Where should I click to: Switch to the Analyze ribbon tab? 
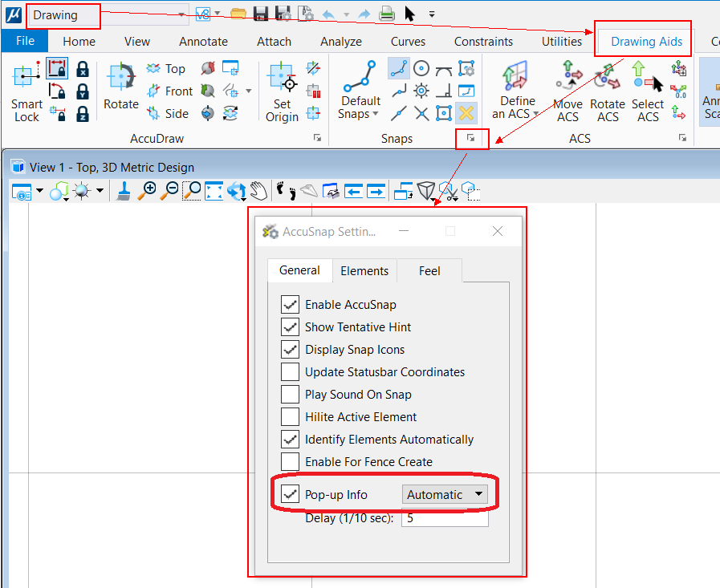tap(340, 41)
